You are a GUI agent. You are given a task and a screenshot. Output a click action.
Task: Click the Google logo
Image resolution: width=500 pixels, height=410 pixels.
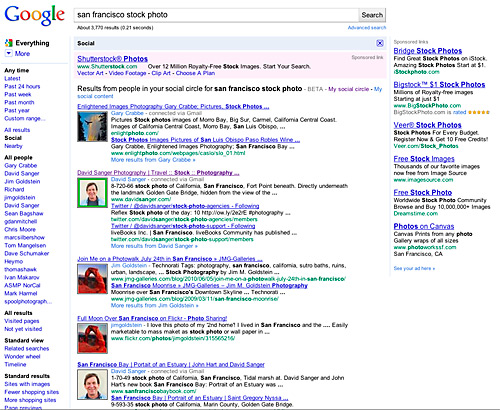tap(34, 15)
